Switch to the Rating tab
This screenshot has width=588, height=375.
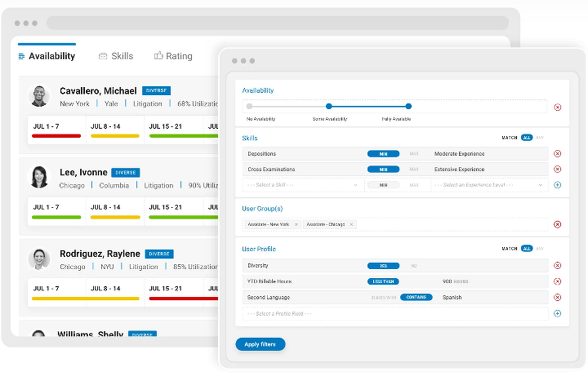[173, 56]
